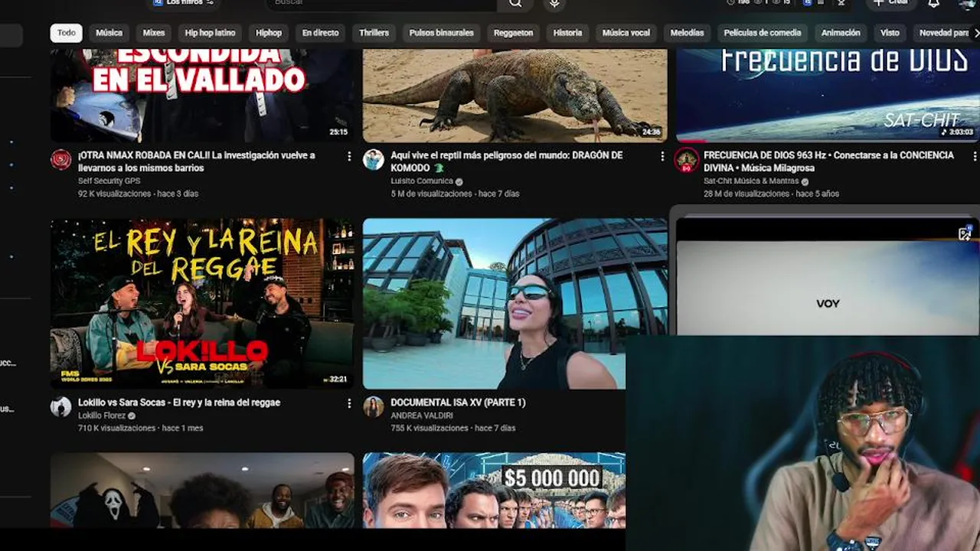Play the Documental Isa XV thumbnail
The image size is (980, 551).
(494, 304)
